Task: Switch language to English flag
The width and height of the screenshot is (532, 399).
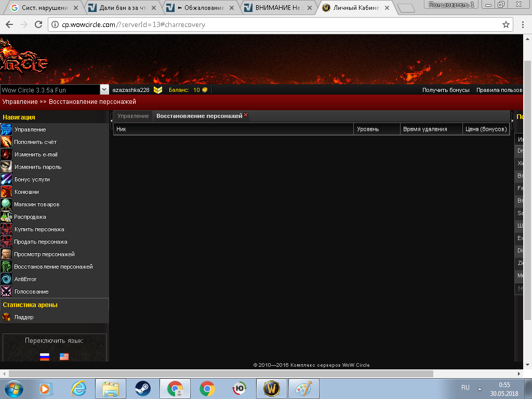Action: (x=64, y=357)
